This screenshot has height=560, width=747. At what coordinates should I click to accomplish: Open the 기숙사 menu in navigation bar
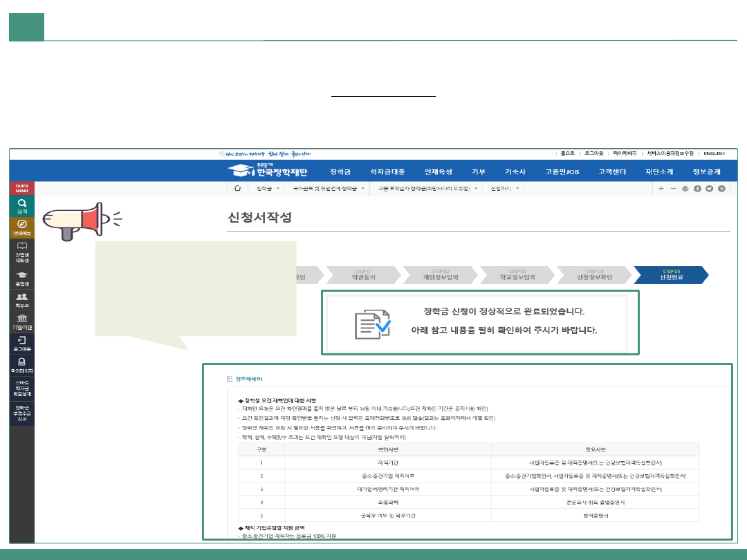(x=515, y=172)
